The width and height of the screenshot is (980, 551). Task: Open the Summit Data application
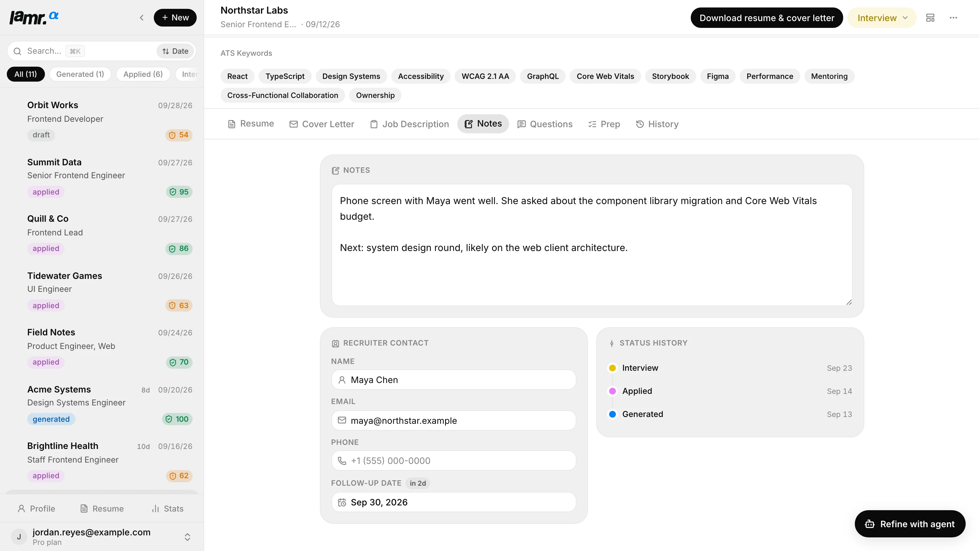click(x=102, y=177)
